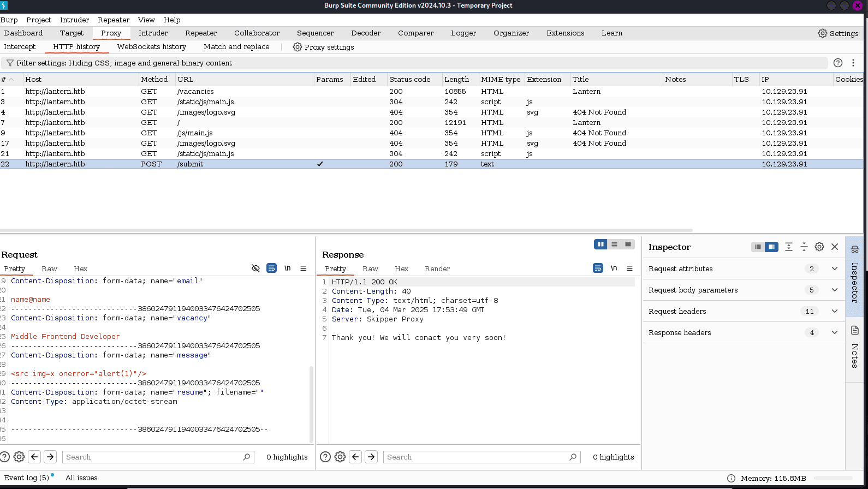Open Response search settings gear
This screenshot has width=868, height=489.
tap(340, 457)
